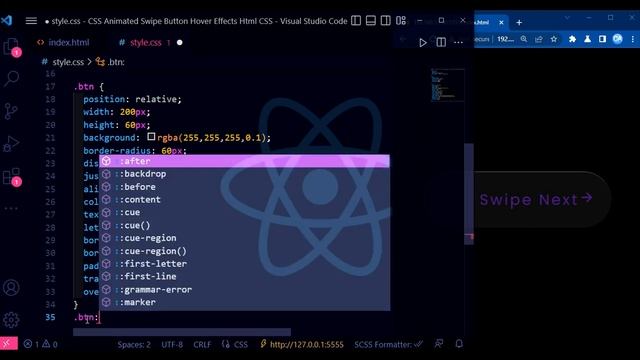The height and width of the screenshot is (360, 640).
Task: Open browser profile avatar
Action: click(x=618, y=39)
